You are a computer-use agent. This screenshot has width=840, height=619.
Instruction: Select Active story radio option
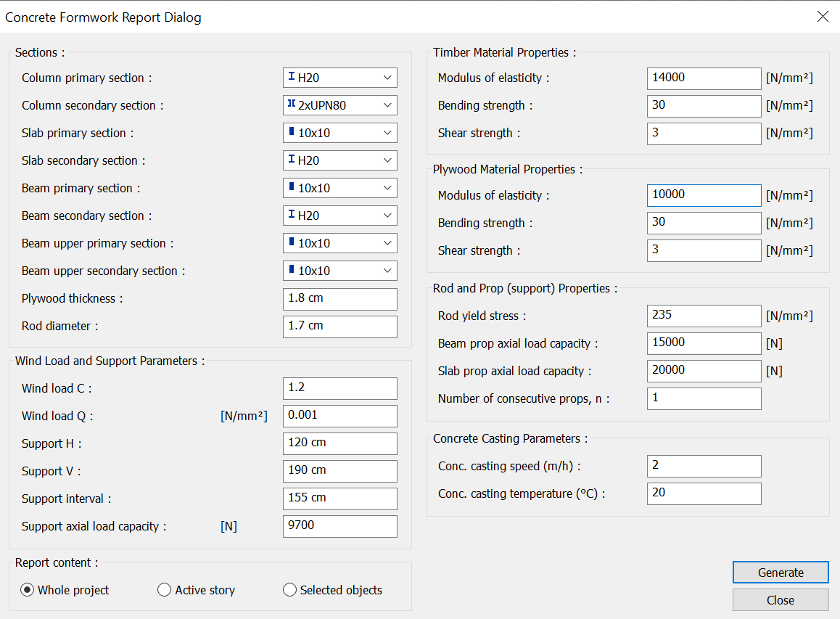coord(165,590)
